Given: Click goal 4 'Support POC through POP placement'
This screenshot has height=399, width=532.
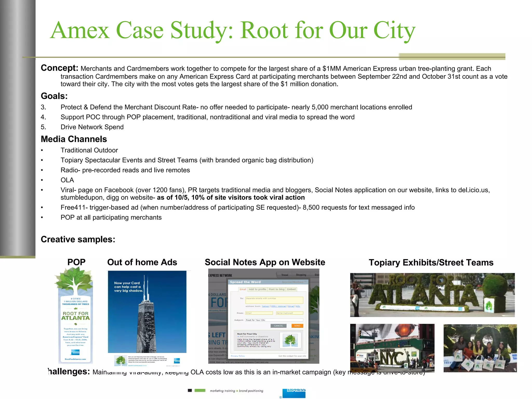Looking at the screenshot, I should tap(208, 117).
